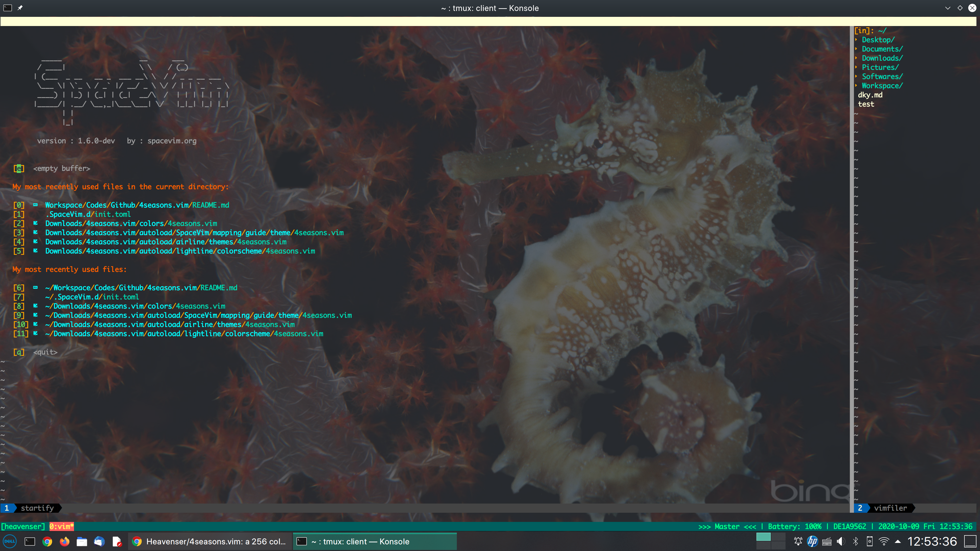980x551 pixels.
Task: Toggle the pin window icon in titlebar
Action: [x=20, y=8]
